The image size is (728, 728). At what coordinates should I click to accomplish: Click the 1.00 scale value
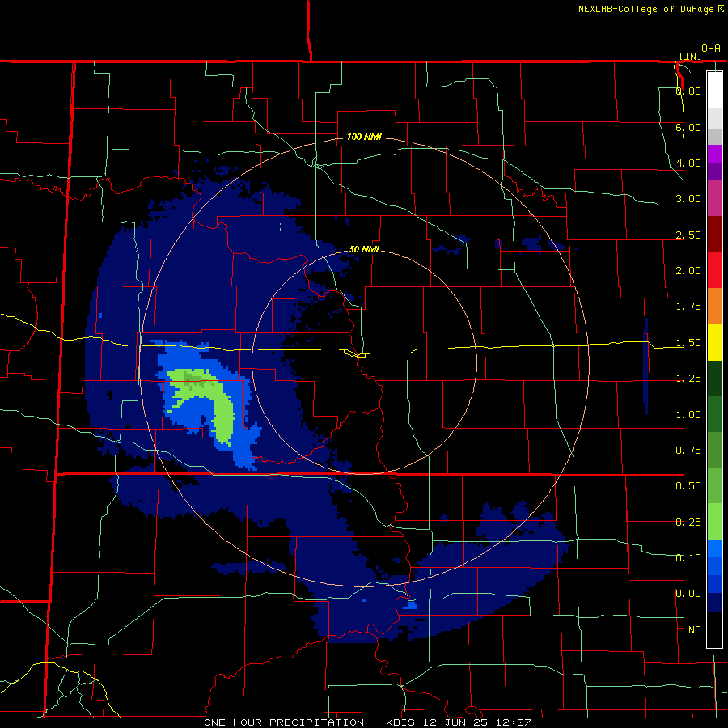click(688, 415)
